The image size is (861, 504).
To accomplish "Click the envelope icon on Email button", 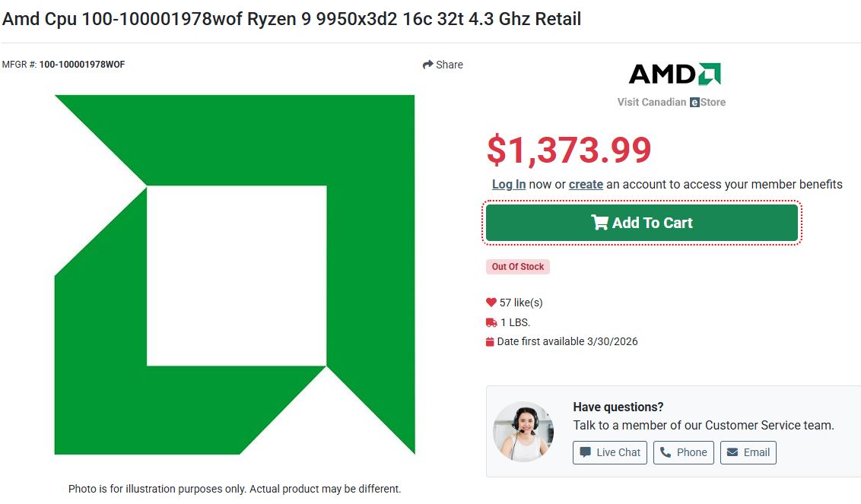I will point(731,452).
